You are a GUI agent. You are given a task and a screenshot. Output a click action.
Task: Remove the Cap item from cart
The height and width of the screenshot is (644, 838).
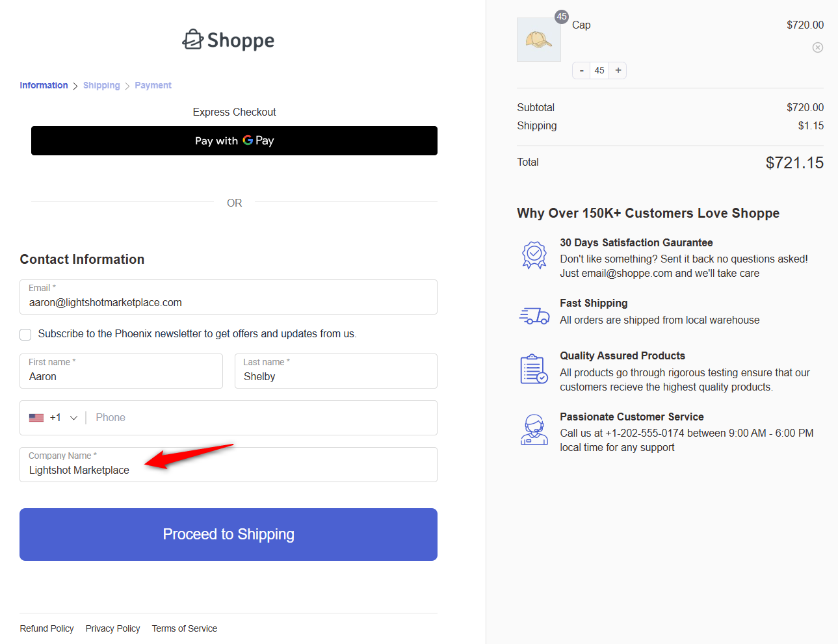coord(817,47)
